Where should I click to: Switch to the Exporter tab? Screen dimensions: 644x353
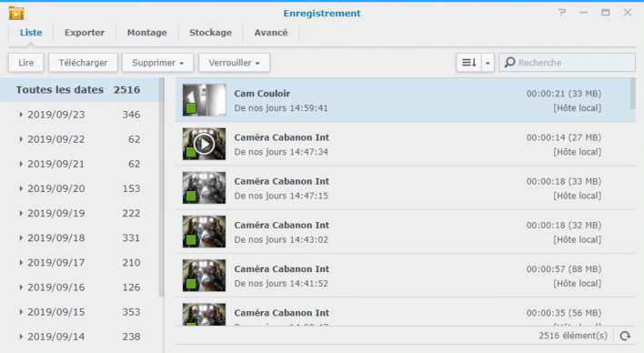coord(85,33)
